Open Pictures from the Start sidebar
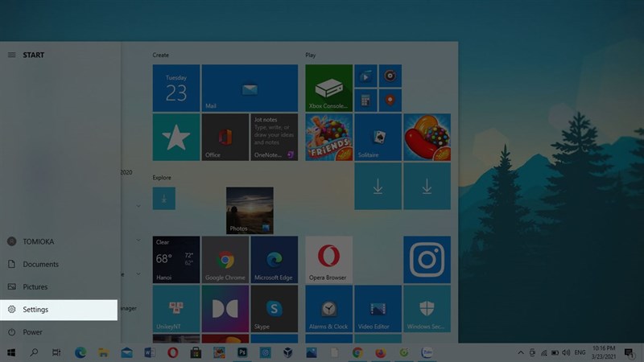Image resolution: width=644 pixels, height=362 pixels. [35, 287]
